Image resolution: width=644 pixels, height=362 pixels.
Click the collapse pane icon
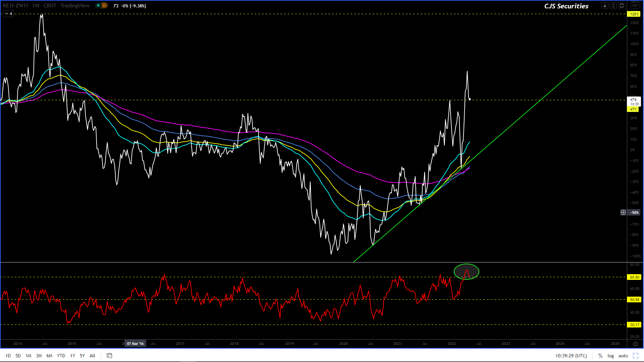613,6
